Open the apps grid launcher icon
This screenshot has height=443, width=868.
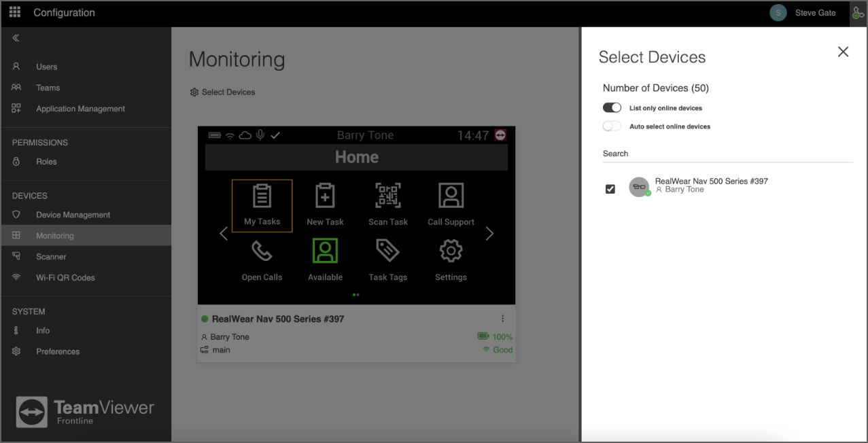15,12
